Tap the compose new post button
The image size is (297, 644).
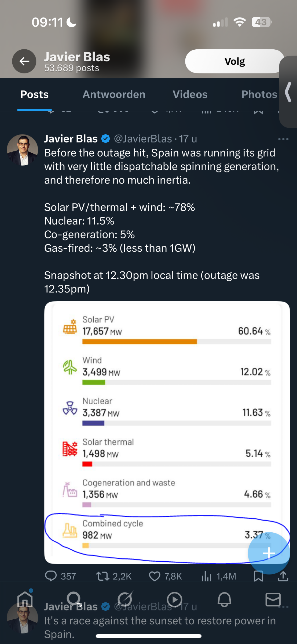(269, 553)
